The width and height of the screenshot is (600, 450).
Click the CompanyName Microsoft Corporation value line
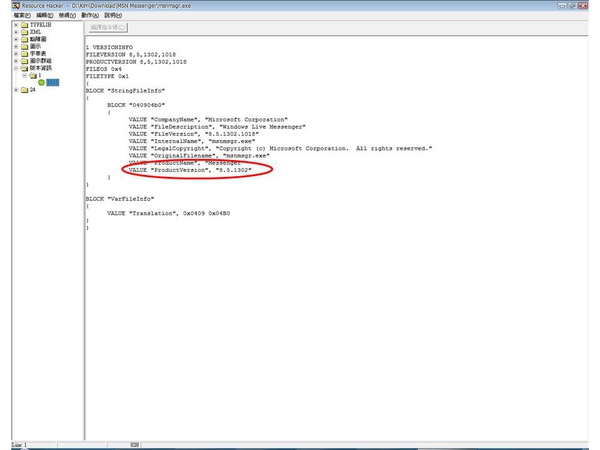click(x=208, y=120)
